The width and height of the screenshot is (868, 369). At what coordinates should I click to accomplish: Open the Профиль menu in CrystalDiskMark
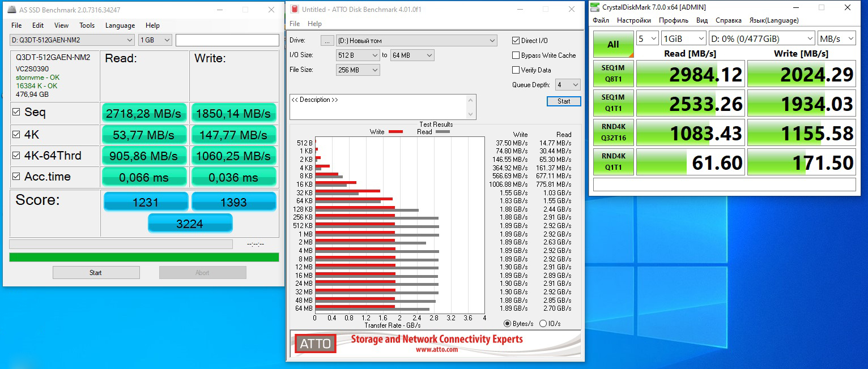[x=673, y=20]
